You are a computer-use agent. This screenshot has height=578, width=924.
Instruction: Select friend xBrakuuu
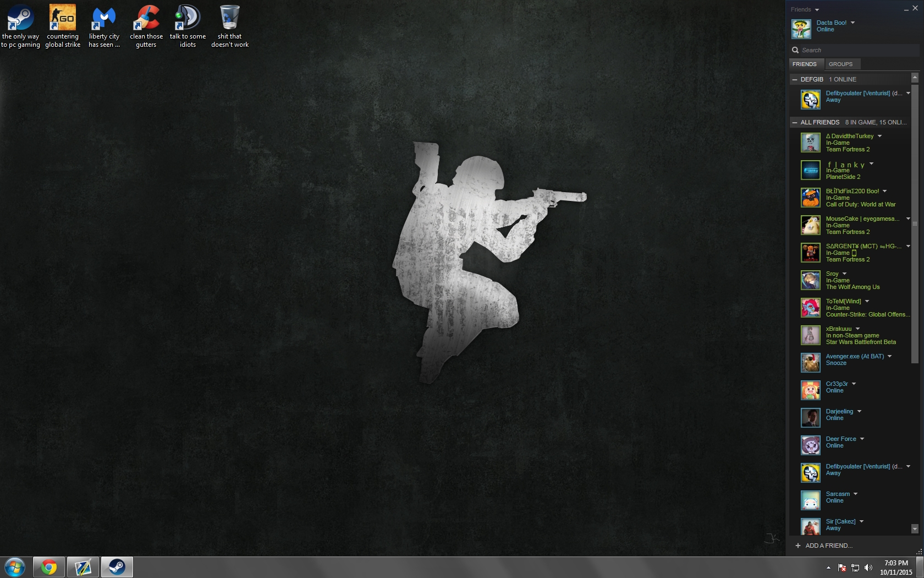(x=851, y=335)
